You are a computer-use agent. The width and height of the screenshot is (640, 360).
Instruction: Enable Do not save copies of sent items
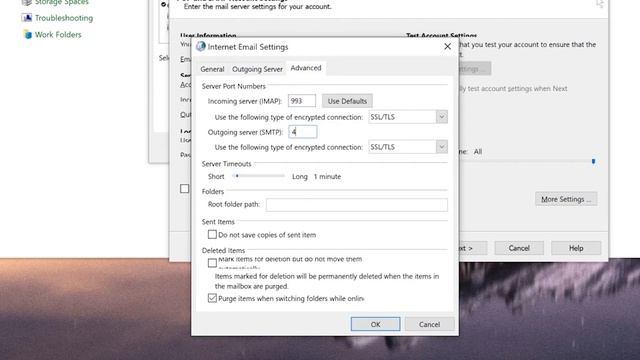[212, 235]
